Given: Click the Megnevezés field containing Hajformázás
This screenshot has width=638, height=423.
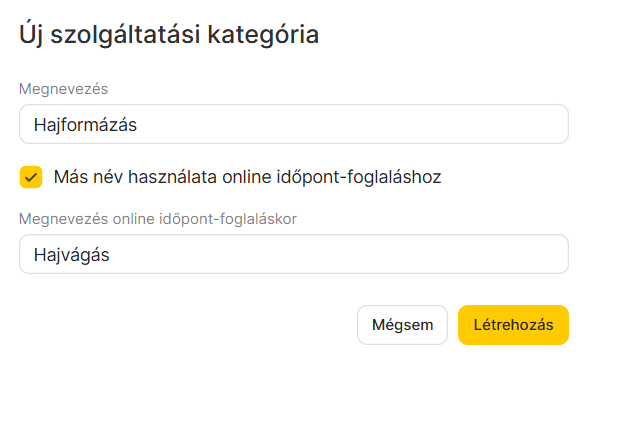Looking at the screenshot, I should click(294, 125).
